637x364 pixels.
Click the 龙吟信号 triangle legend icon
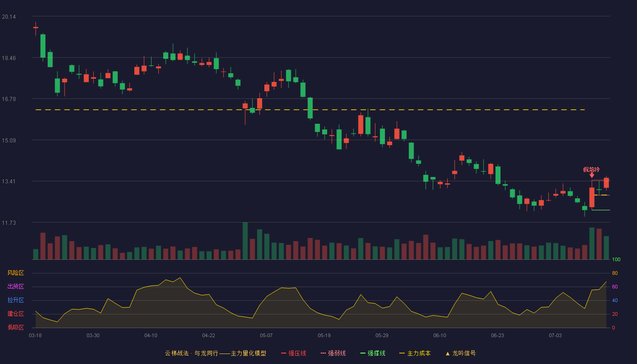[447, 354]
